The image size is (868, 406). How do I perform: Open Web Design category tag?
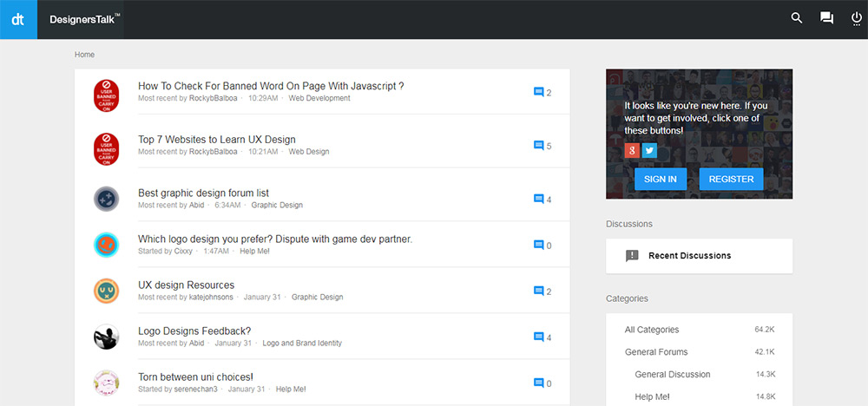pos(309,152)
